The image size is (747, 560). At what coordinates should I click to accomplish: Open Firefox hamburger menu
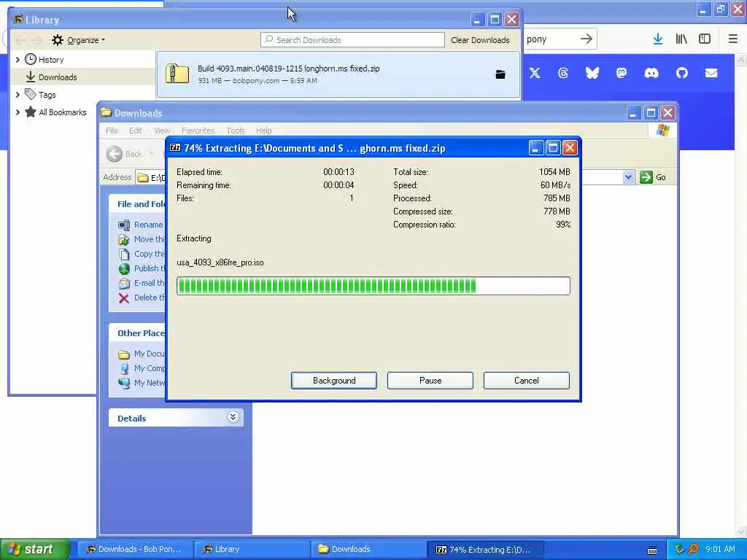733,39
